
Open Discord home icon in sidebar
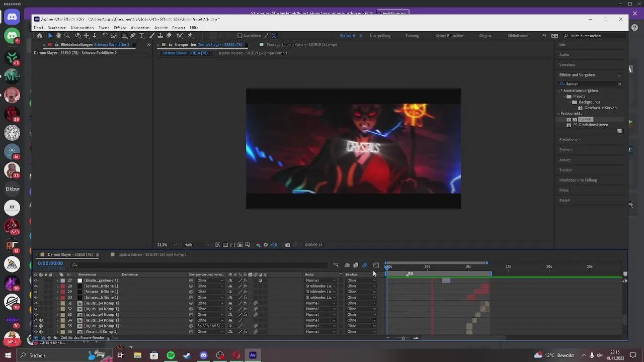tap(12, 17)
